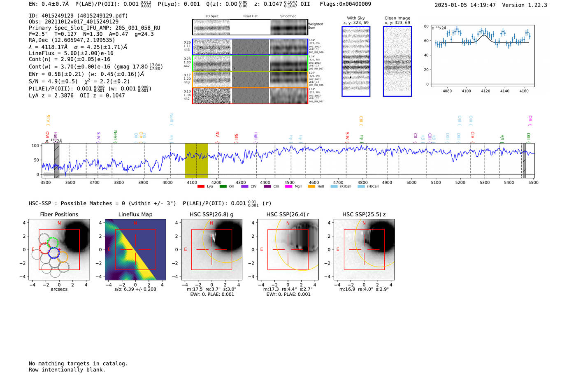Click the blue fiber circle in Fiber Positions
Viewport: 576px width, 392px height.
coord(54,253)
